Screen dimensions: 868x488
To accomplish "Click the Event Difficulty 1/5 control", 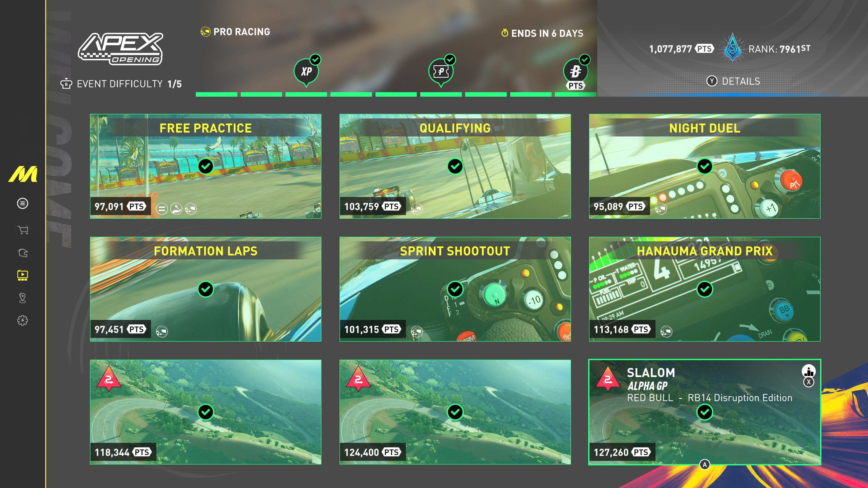I will [121, 84].
